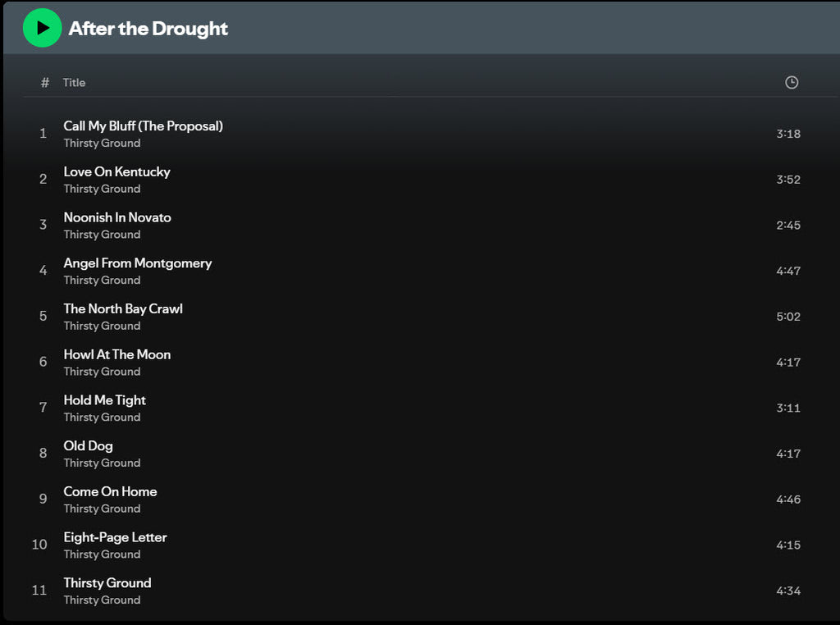Play The North Bay Crawl
The image size is (840, 625).
coord(123,309)
